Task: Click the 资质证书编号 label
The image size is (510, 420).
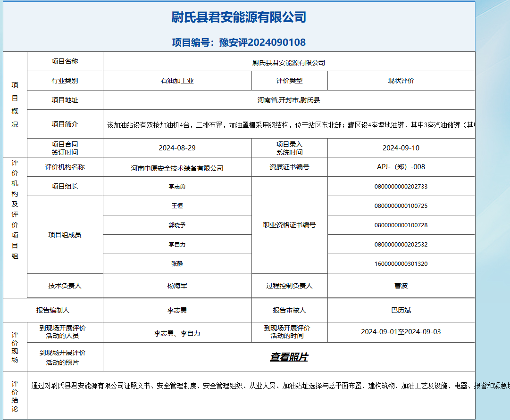Action: [x=290, y=167]
